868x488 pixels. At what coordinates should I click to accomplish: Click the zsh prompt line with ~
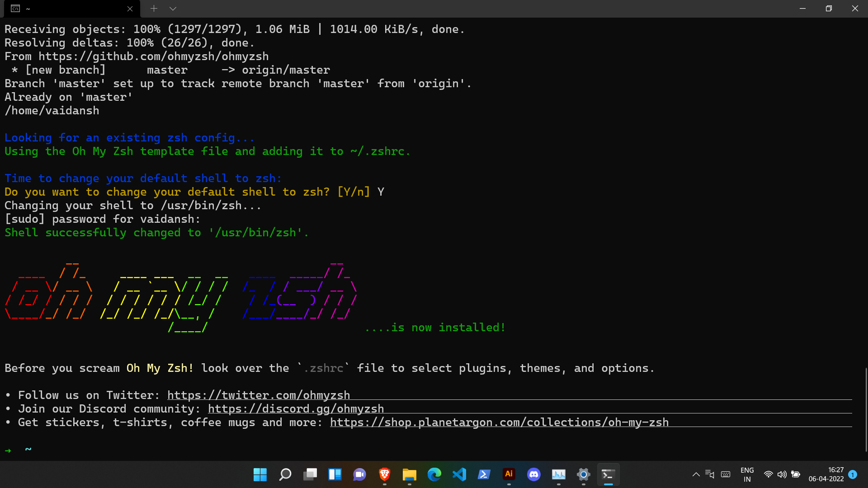[18, 450]
